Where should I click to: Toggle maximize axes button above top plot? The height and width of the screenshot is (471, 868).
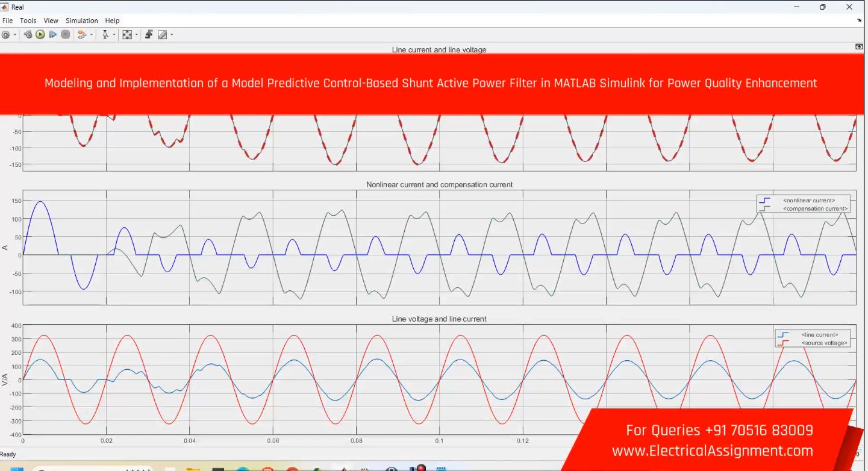(859, 47)
